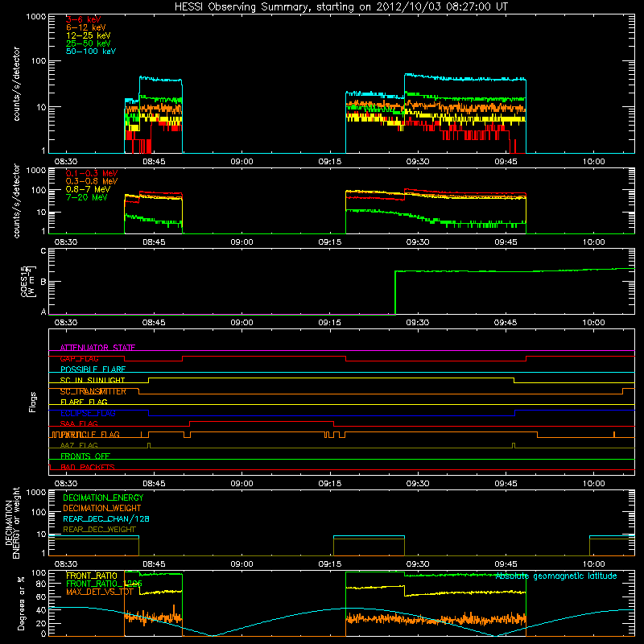Click 09:00 time label under MeV panel
Screen dimensions: 644x644
[242, 242]
